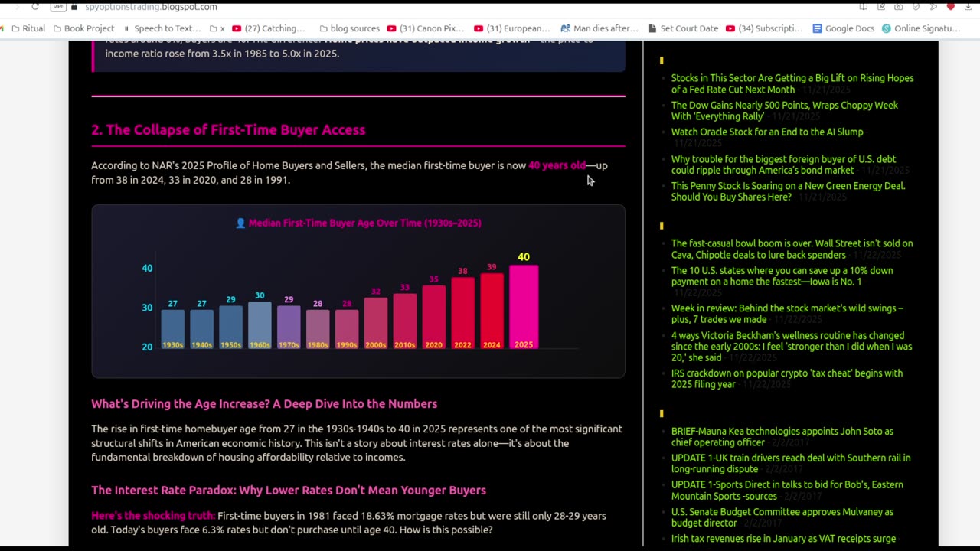980x551 pixels.
Task: Expand the blog sources bookmarks folder
Action: click(x=349, y=28)
